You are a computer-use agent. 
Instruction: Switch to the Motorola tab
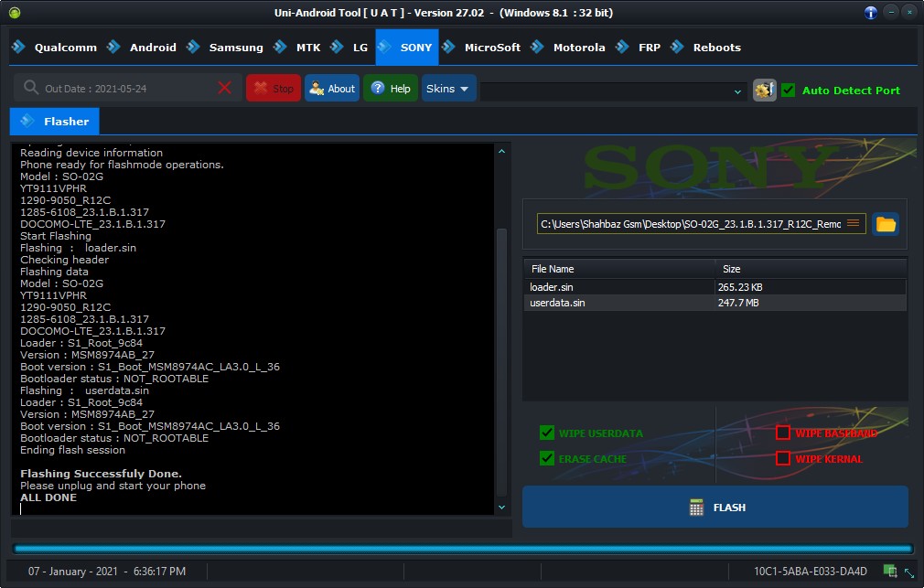click(x=568, y=48)
